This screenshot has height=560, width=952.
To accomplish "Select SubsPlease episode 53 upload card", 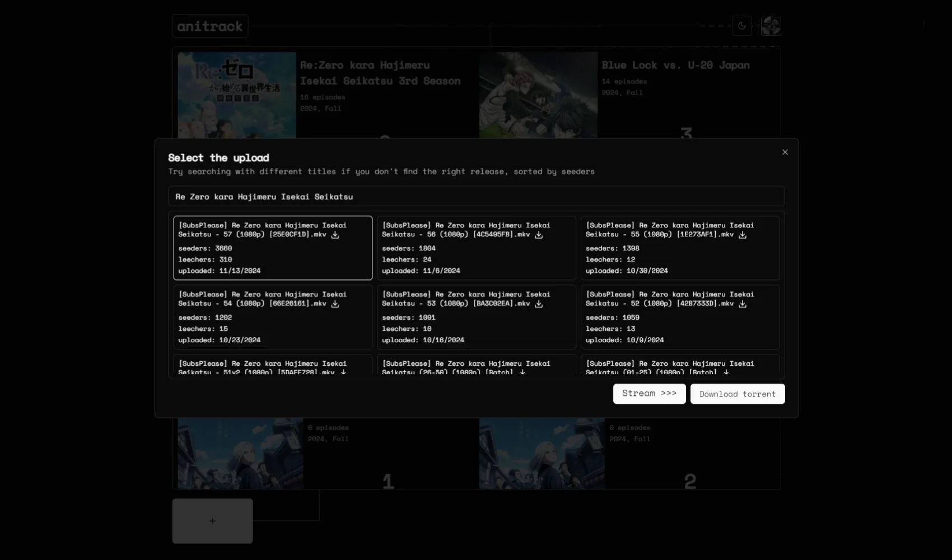I will (477, 317).
